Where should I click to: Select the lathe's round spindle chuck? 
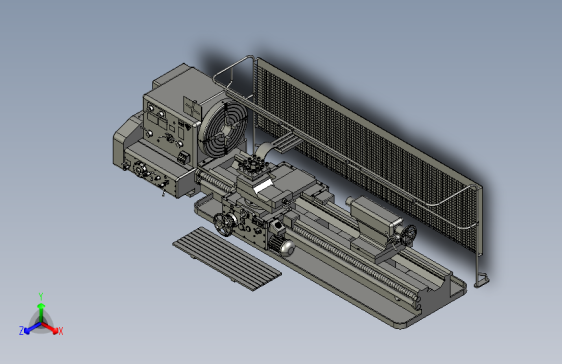pos(224,129)
